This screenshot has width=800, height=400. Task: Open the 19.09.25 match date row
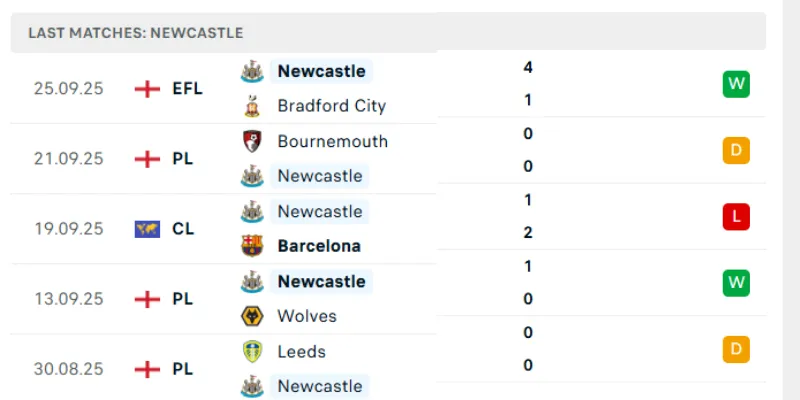(68, 229)
